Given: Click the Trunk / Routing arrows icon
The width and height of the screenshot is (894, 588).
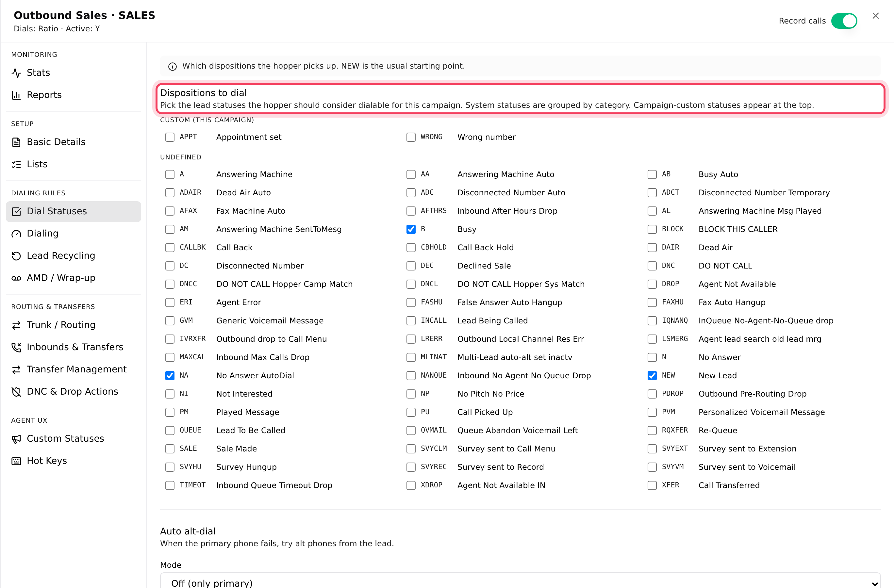Looking at the screenshot, I should pos(16,325).
